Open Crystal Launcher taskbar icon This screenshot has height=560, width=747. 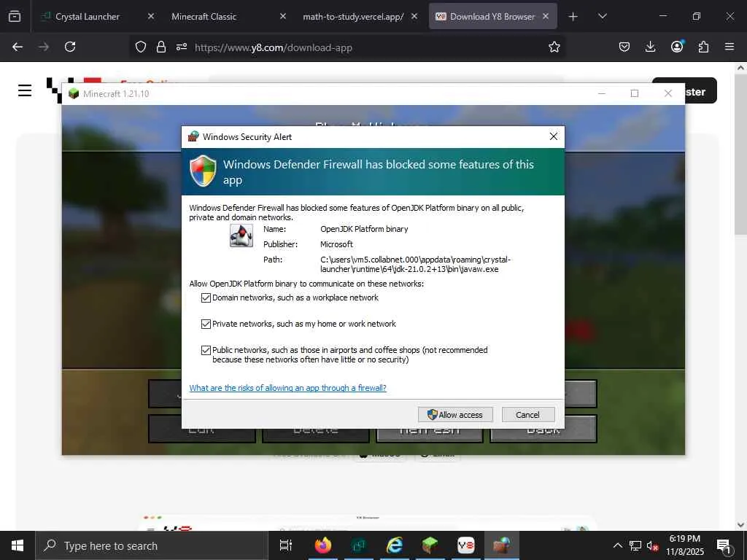click(359, 545)
